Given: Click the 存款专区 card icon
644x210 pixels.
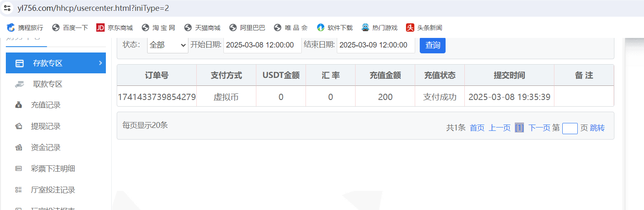Looking at the screenshot, I should tap(19, 63).
